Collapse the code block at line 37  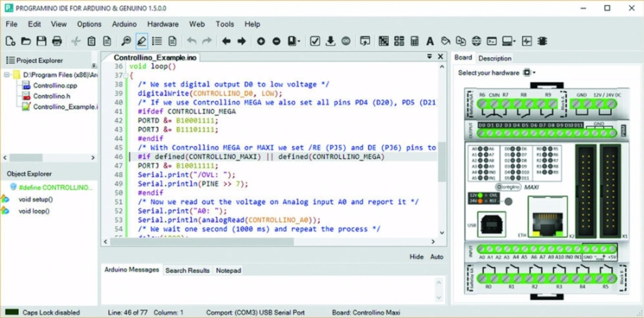point(126,75)
